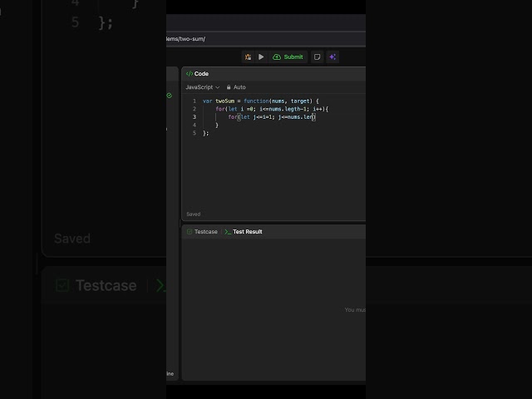Click the Auto lock setting
The image size is (532, 399).
[236, 87]
